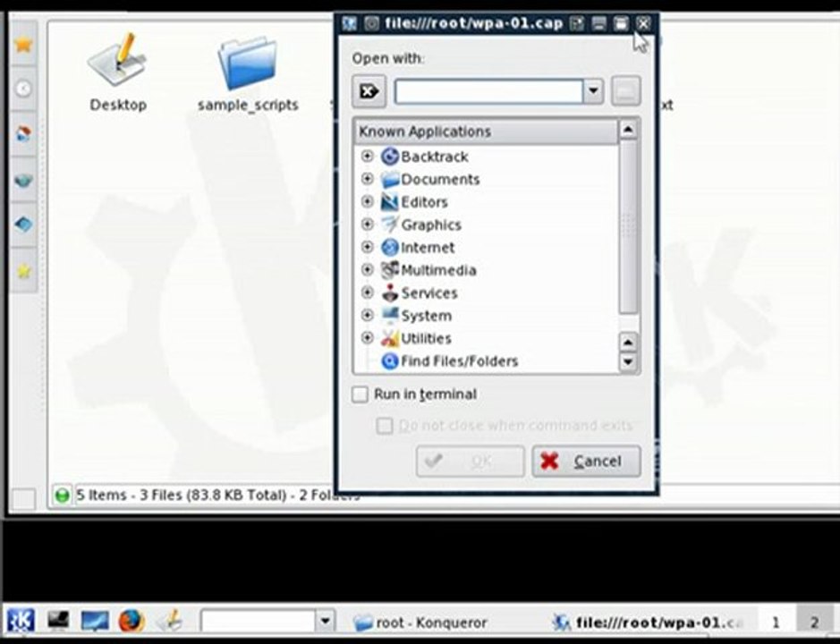Open the Desktop folder icon in Konqueror
Viewport: 840px width, 644px height.
click(117, 60)
